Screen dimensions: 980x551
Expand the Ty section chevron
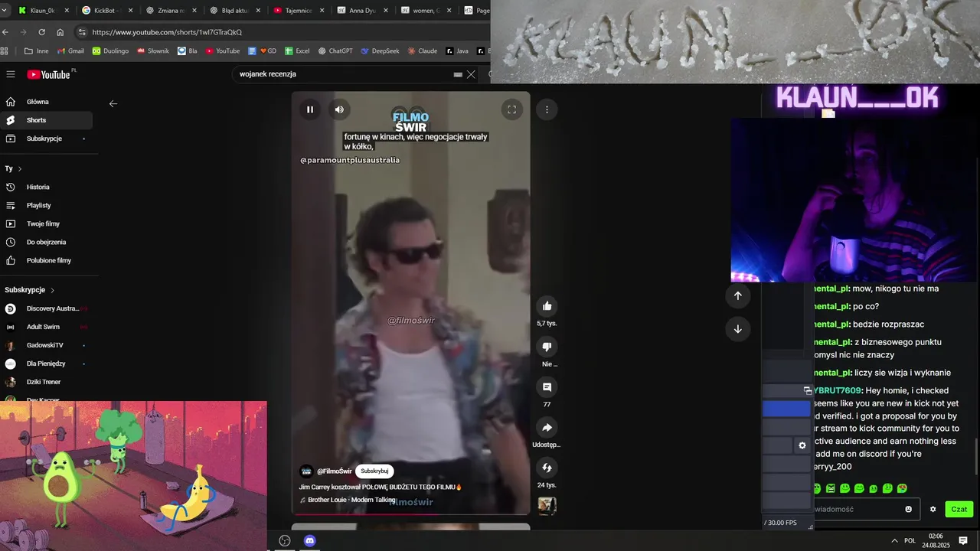(x=20, y=168)
